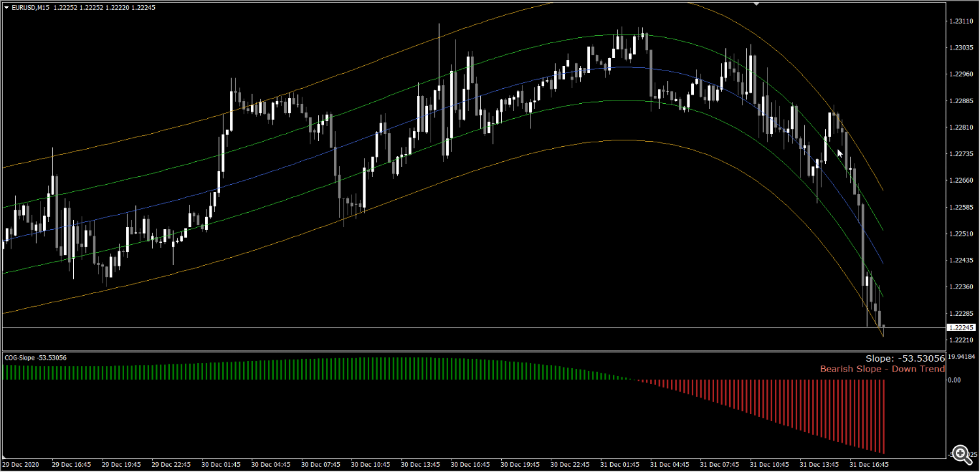
Task: Click the 1.23110 price scale label
Action: click(x=960, y=22)
